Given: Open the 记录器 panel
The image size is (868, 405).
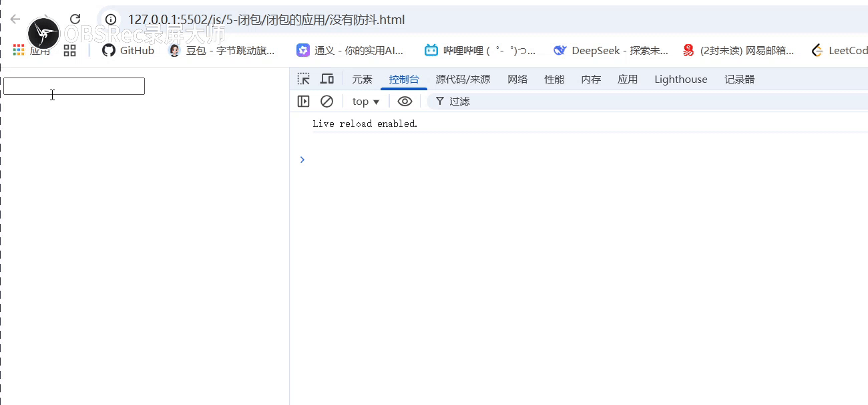Looking at the screenshot, I should tap(739, 79).
